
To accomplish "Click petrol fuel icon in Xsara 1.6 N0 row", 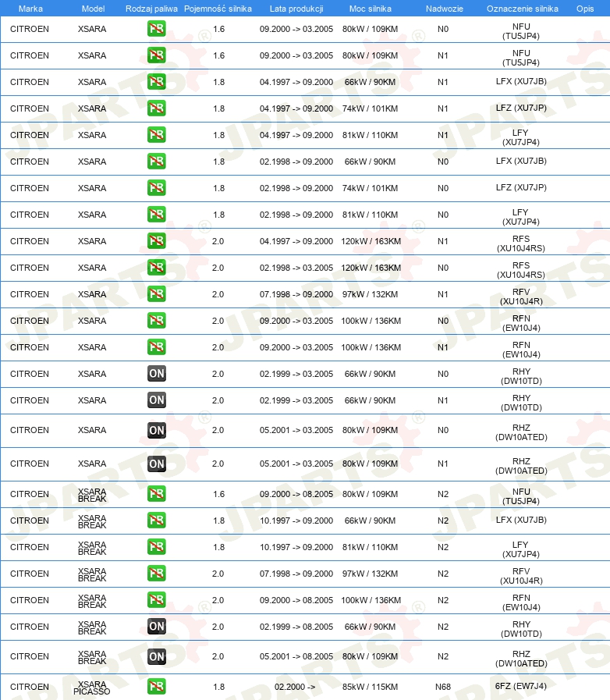I will [157, 29].
